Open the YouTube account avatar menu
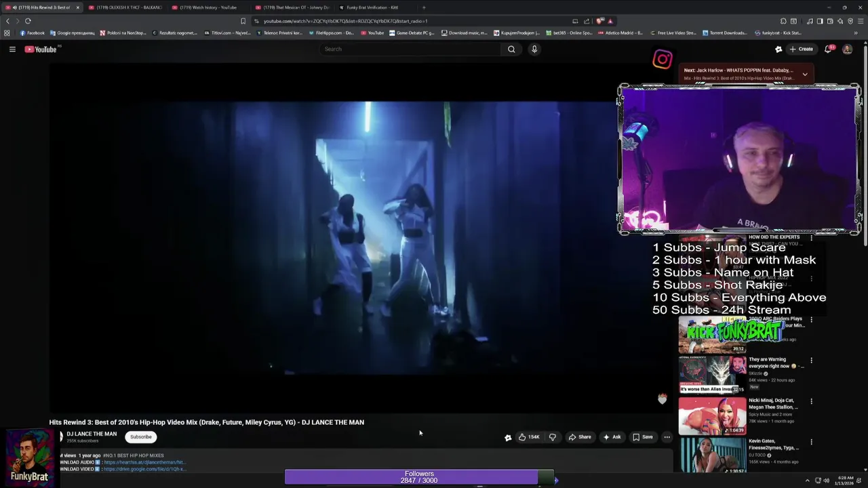This screenshot has height=488, width=868. (847, 49)
